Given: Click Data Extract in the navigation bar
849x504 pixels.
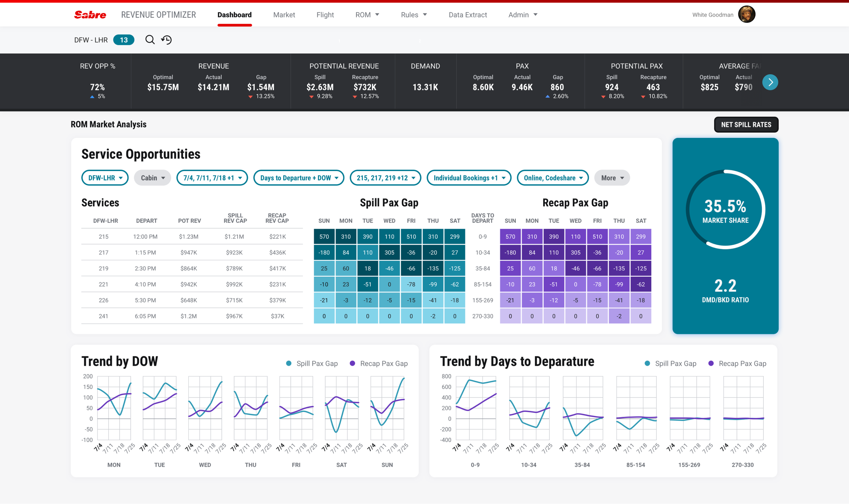Looking at the screenshot, I should (x=468, y=15).
